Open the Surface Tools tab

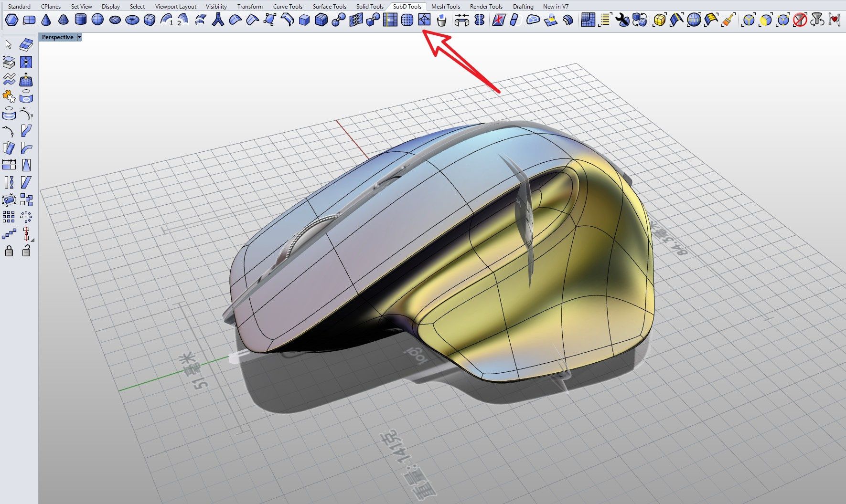tap(330, 7)
